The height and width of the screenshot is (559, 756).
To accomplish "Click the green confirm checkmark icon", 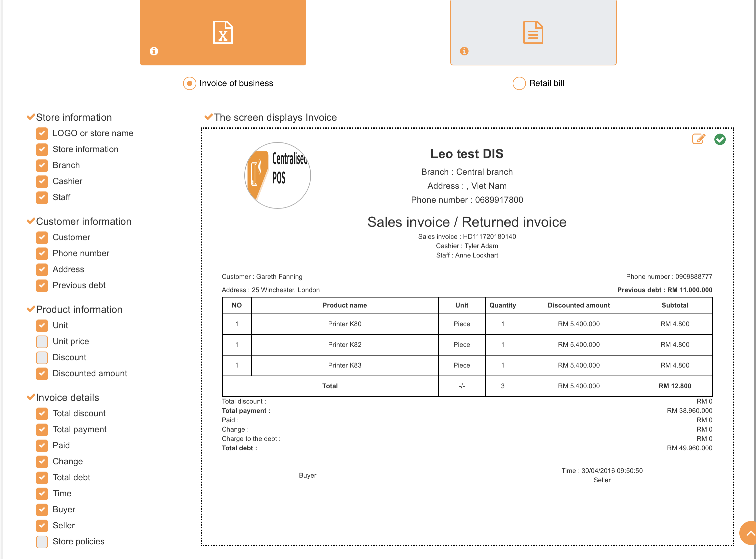I will pos(720,139).
